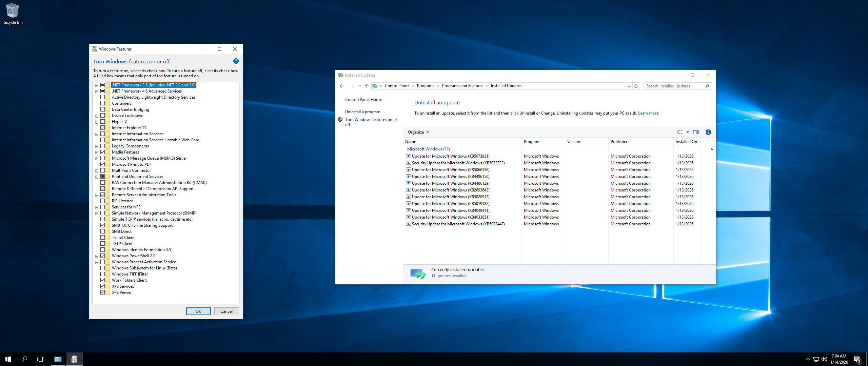
Task: Enable the Telnet Client checkbox
Action: [x=102, y=238]
